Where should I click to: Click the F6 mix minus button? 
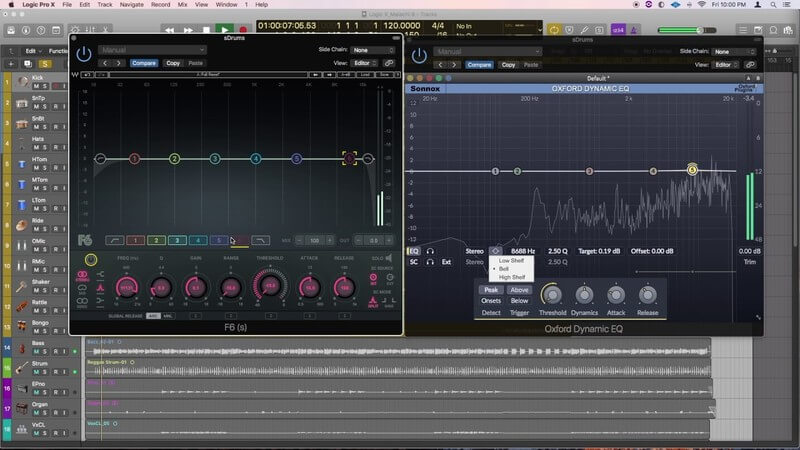299,240
